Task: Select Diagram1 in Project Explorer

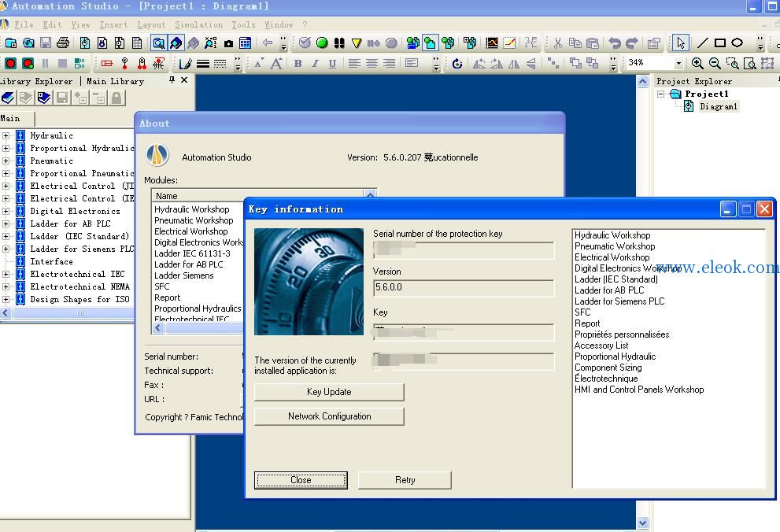Action: [x=719, y=106]
